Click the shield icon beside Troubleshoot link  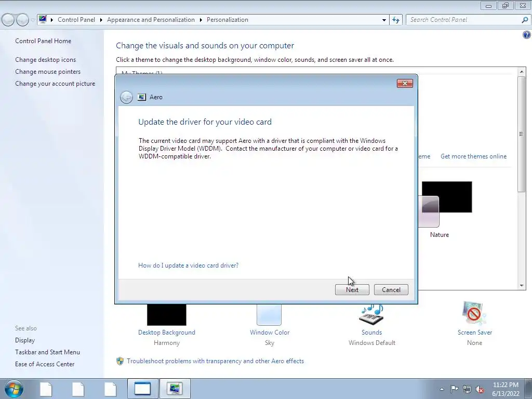click(120, 361)
